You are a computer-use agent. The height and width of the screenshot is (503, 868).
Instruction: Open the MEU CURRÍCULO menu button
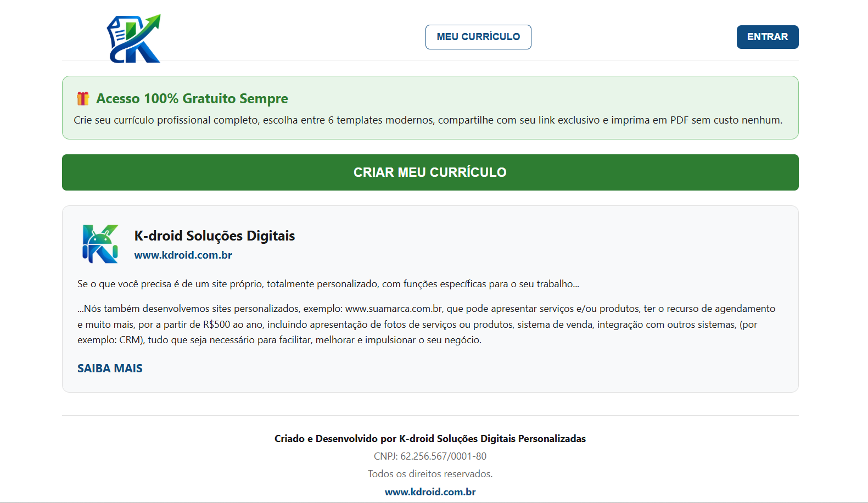(x=478, y=37)
